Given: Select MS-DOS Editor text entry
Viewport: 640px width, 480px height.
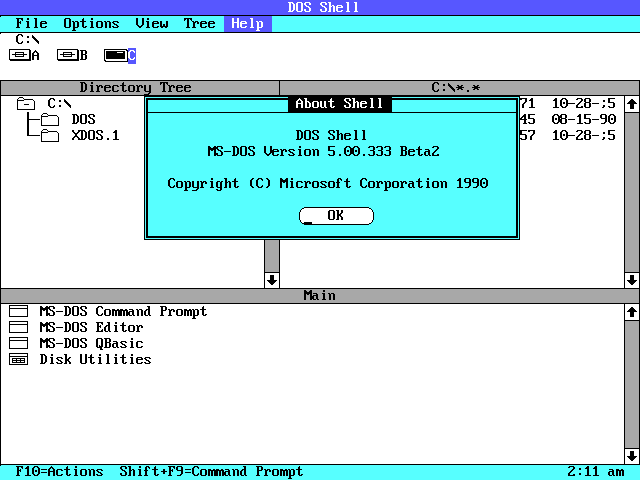Looking at the screenshot, I should 91,327.
